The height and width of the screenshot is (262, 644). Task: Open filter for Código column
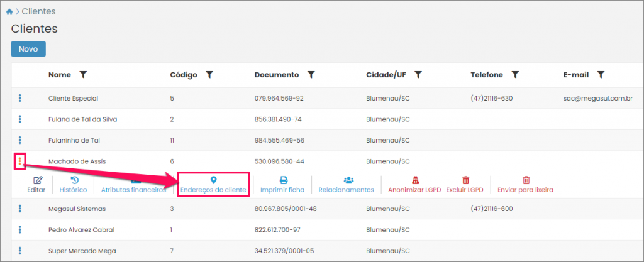[x=209, y=75]
